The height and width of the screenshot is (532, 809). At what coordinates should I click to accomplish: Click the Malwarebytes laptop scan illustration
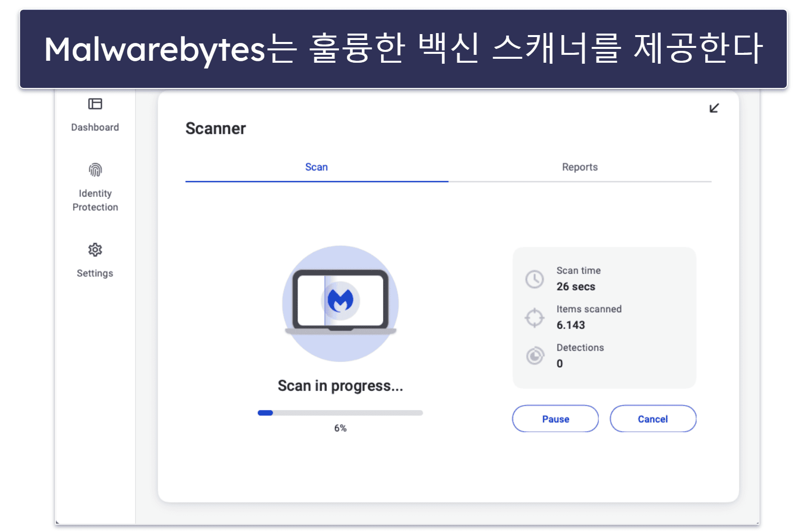341,303
